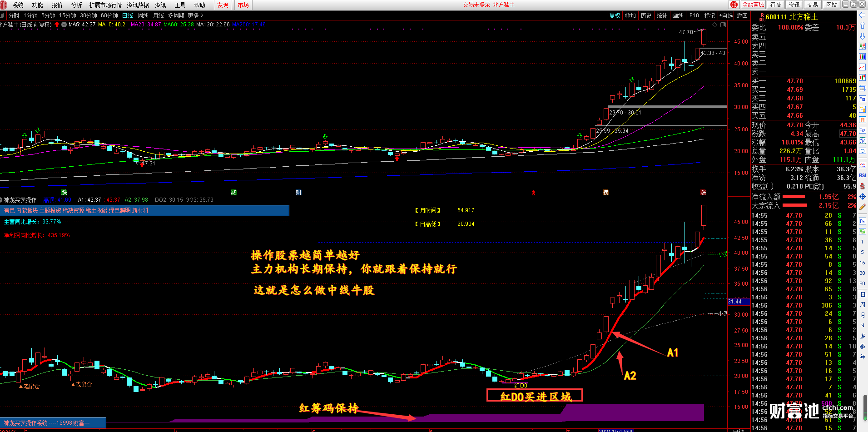Viewport: 868px width, 432px height.
Task: Click the down arrow icon in right sidebar
Action: [863, 36]
